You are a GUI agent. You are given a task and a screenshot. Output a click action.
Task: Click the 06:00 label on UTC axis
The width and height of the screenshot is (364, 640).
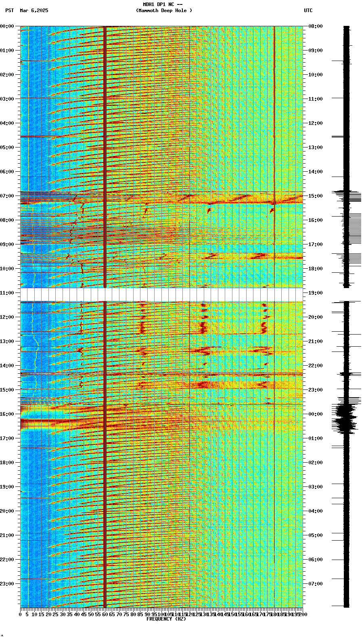click(x=316, y=560)
